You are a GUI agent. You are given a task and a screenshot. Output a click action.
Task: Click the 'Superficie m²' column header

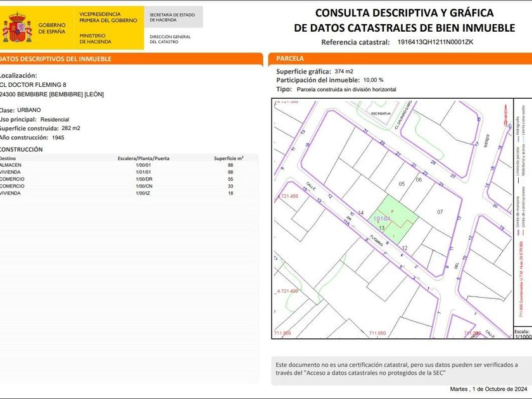[229, 158]
